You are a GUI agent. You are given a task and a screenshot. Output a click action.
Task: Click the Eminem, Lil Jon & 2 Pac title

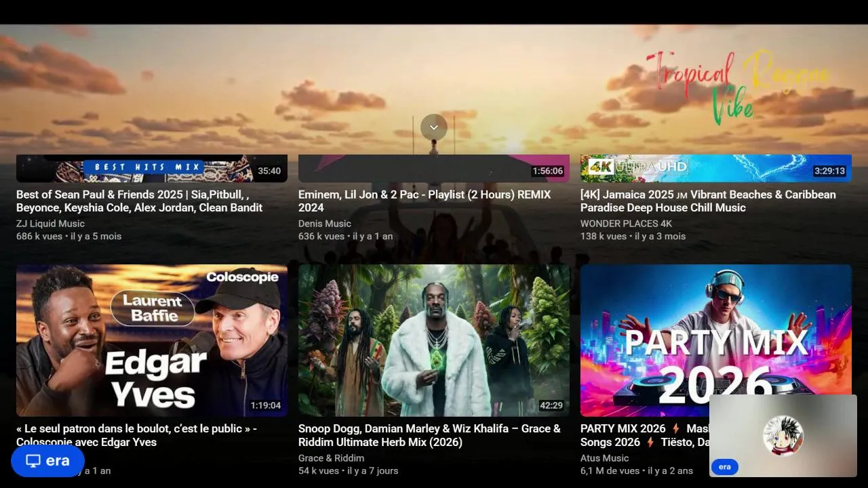(425, 201)
